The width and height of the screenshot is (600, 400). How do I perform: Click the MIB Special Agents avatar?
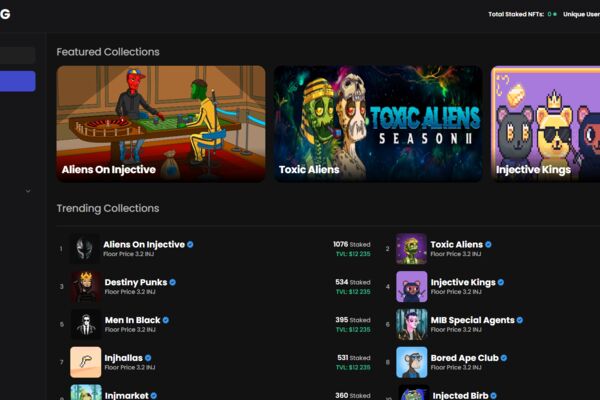411,324
